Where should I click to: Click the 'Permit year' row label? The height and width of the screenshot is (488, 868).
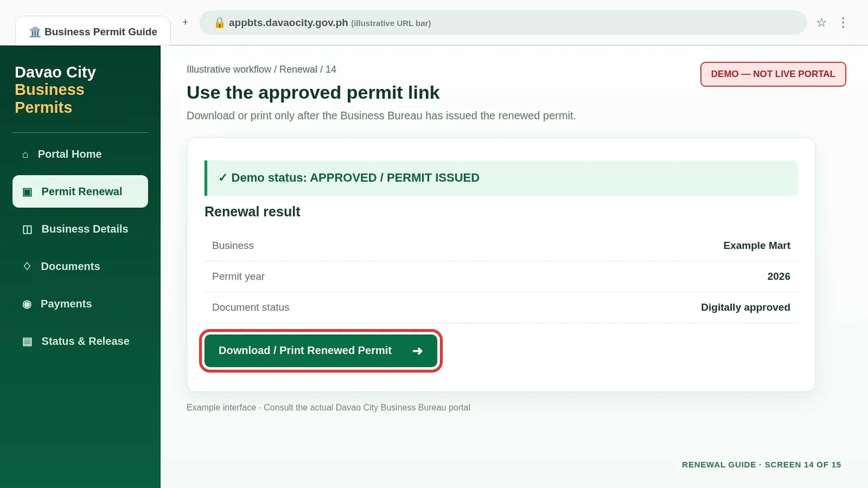click(238, 277)
